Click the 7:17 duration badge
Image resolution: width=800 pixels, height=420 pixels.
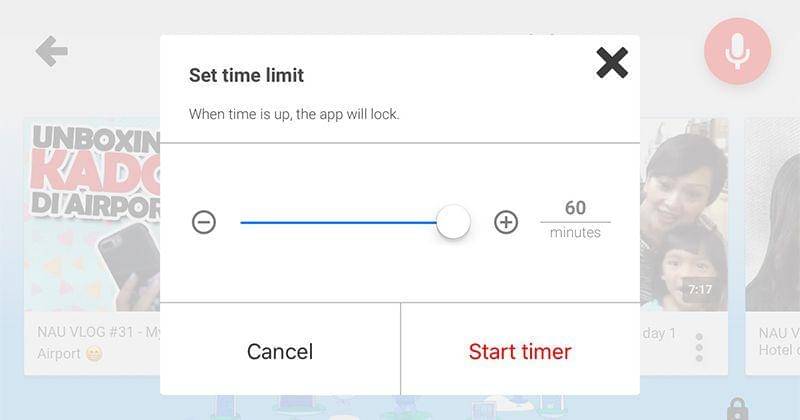point(699,290)
